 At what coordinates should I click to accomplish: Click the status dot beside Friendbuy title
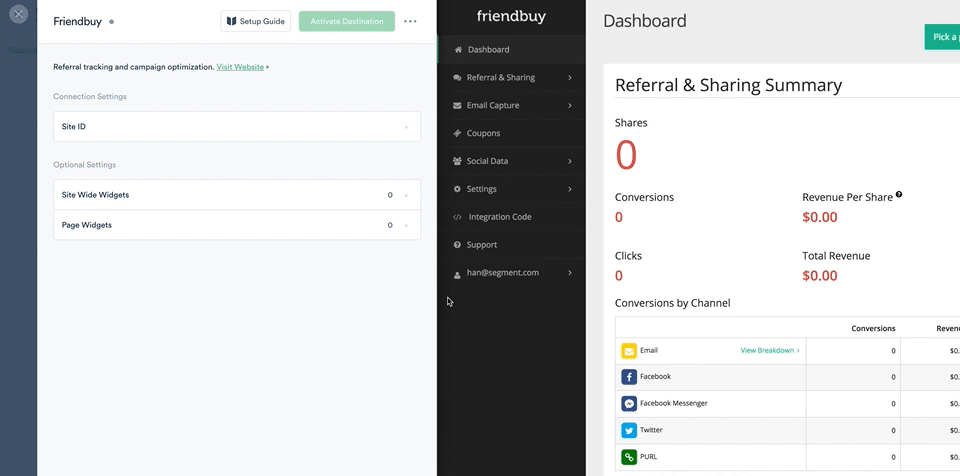click(x=111, y=21)
